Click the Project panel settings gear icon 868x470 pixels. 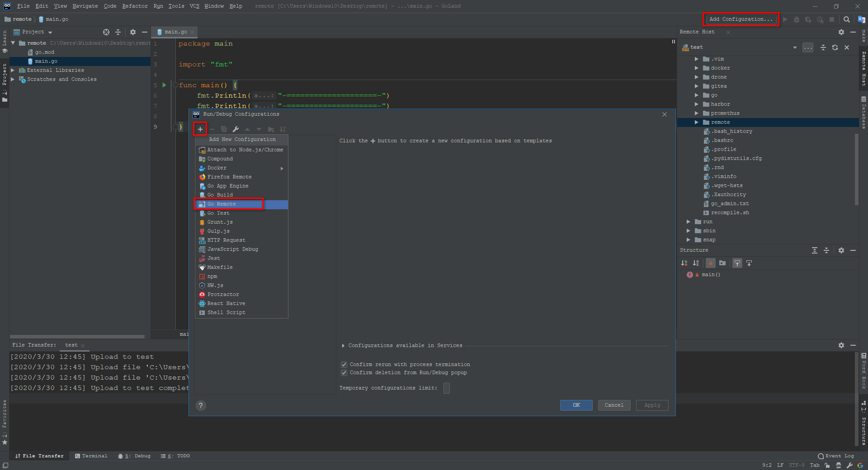[133, 32]
